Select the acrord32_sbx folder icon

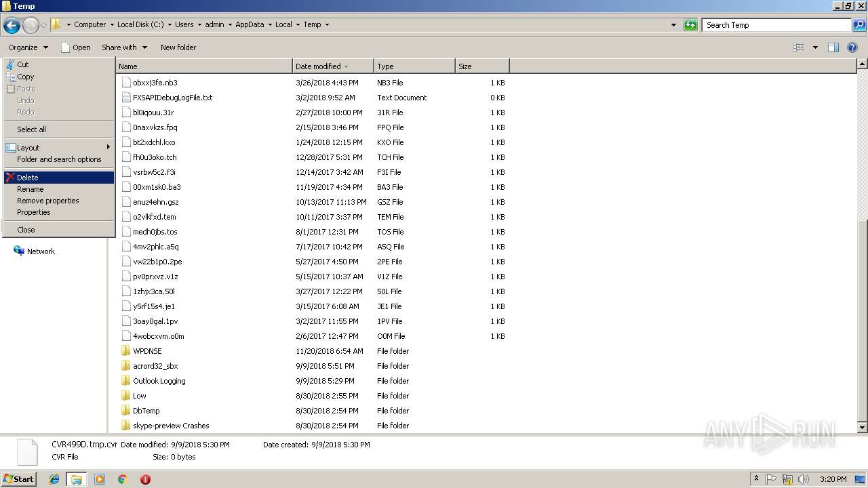click(125, 366)
